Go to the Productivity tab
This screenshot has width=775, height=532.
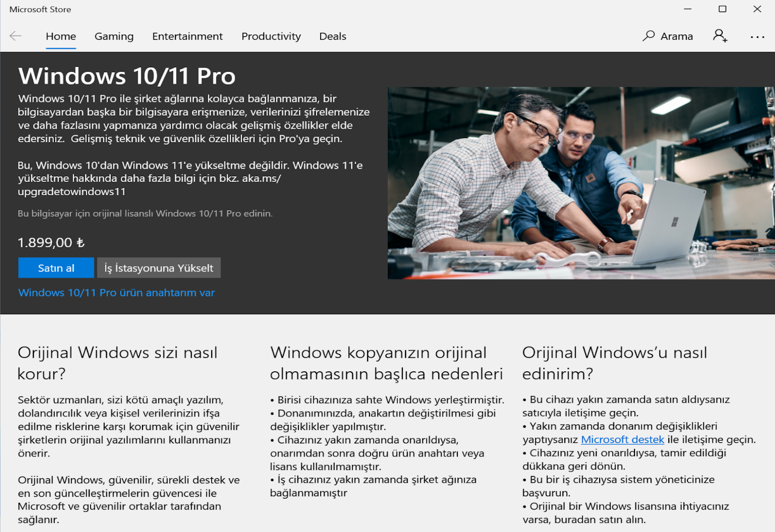click(x=271, y=36)
